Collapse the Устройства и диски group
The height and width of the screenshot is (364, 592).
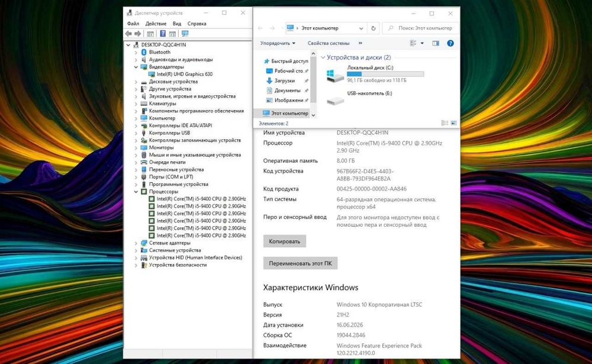click(x=323, y=57)
